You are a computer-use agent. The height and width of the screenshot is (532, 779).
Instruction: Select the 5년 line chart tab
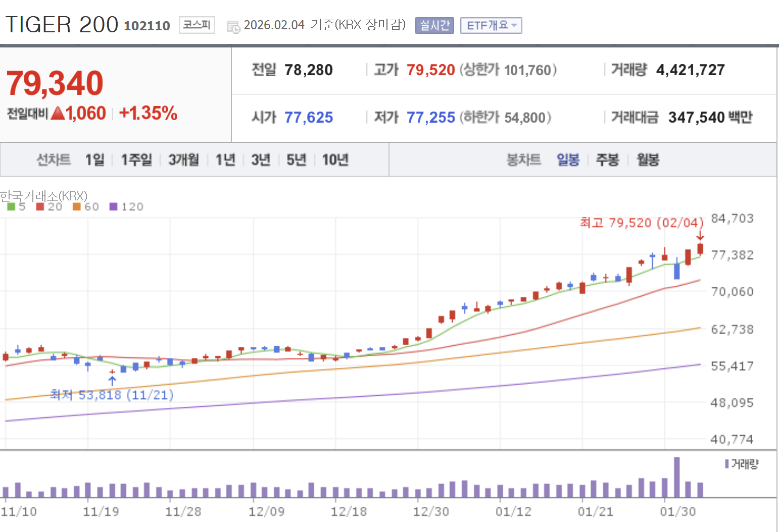click(x=297, y=160)
